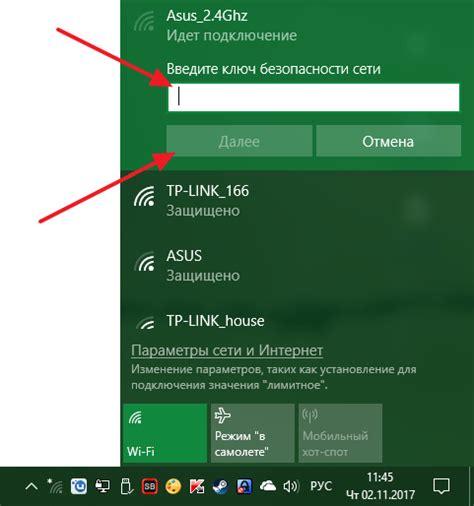The height and width of the screenshot is (506, 474).
Task: Click the network security key input field
Action: coord(313,97)
